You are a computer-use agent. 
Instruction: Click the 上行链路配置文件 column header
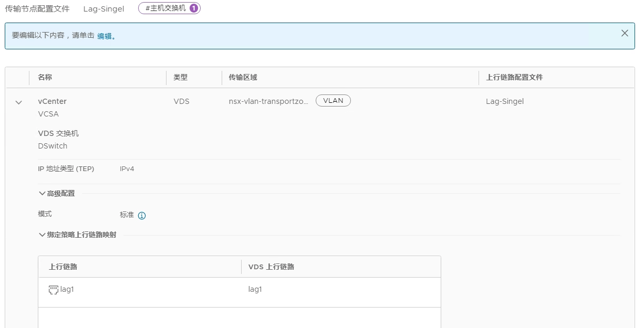click(x=514, y=78)
